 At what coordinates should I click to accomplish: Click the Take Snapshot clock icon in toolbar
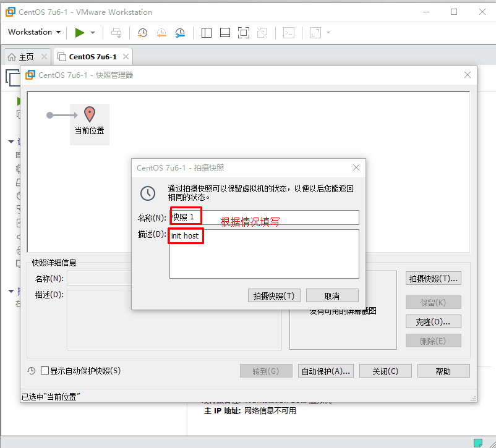coord(142,33)
